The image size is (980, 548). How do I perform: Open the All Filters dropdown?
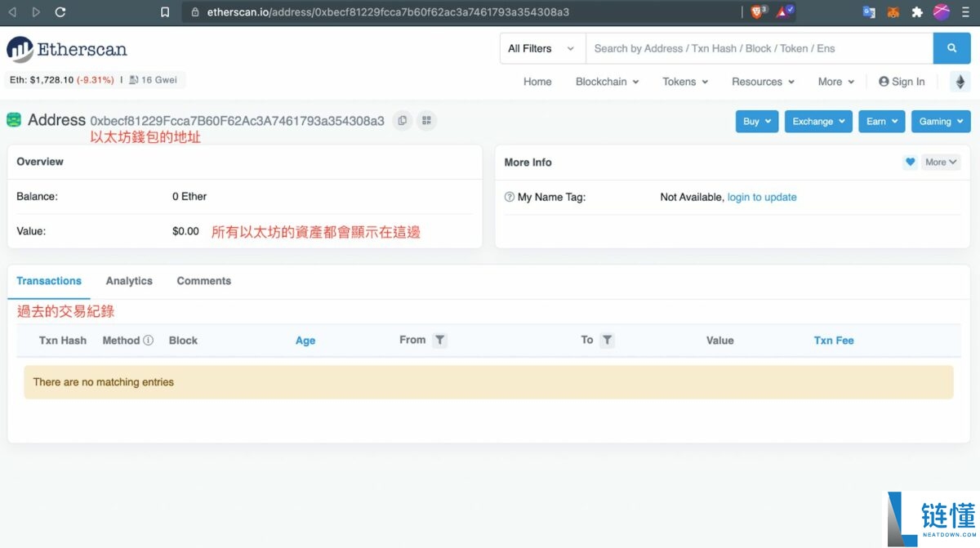[541, 48]
